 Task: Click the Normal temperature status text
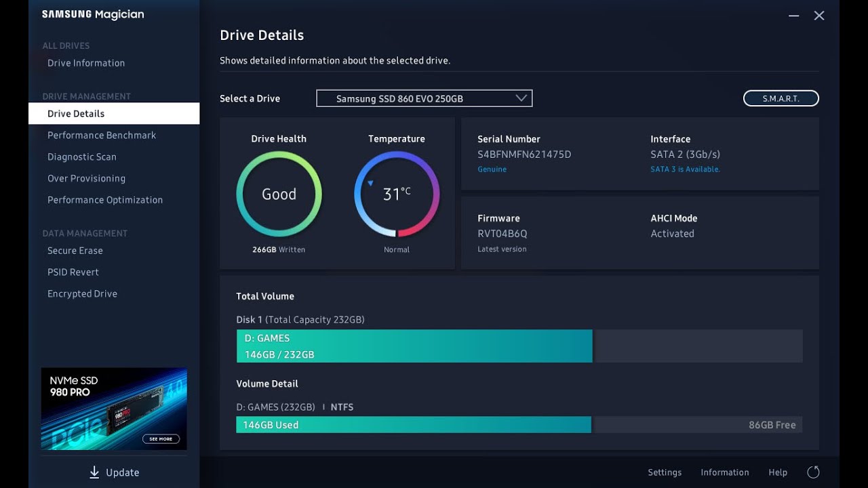coord(397,250)
